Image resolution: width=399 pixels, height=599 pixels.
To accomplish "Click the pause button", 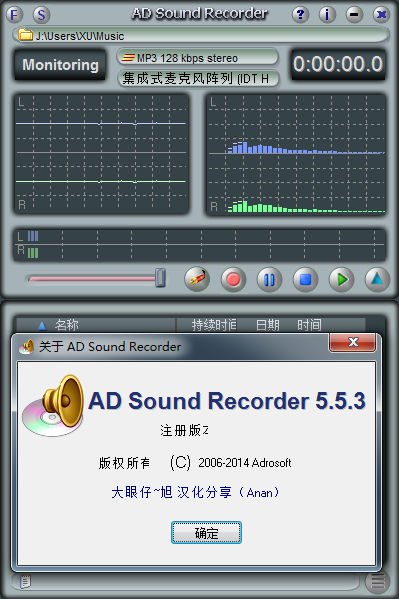I will pyautogui.click(x=269, y=279).
